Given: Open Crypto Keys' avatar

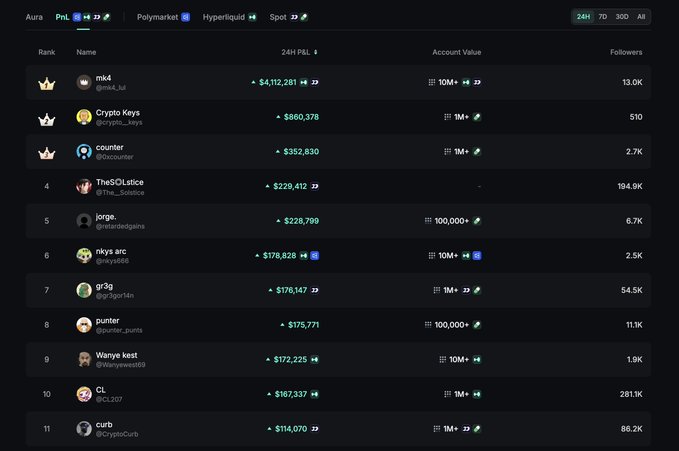Looking at the screenshot, I should (x=84, y=117).
